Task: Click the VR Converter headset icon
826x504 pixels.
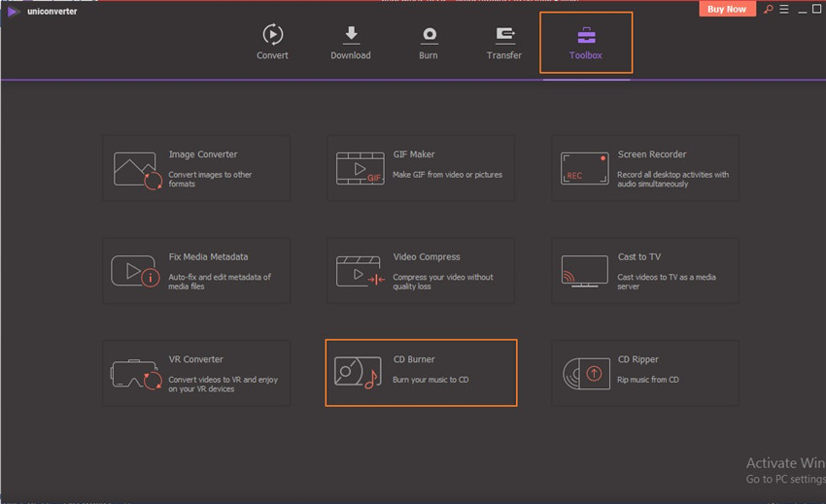Action: coord(136,374)
